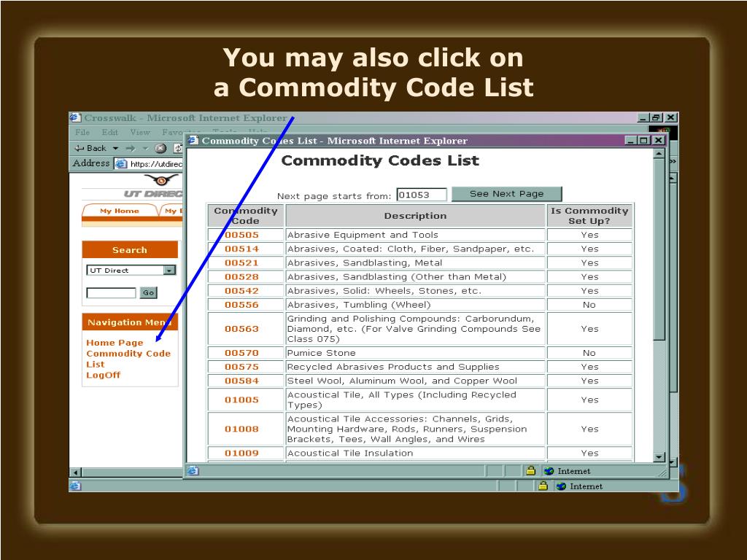Click Pumice Stone description cell
This screenshot has width=747, height=560.
(415, 353)
